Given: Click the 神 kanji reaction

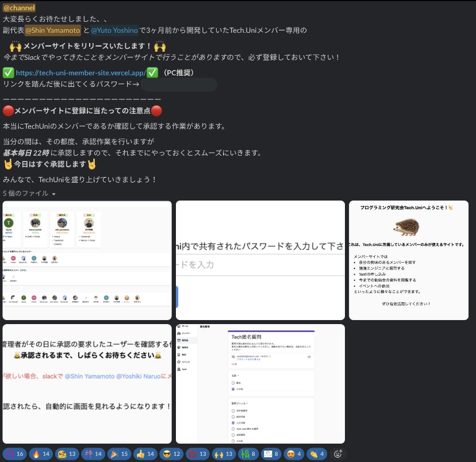Looking at the screenshot, I should click(93, 454).
